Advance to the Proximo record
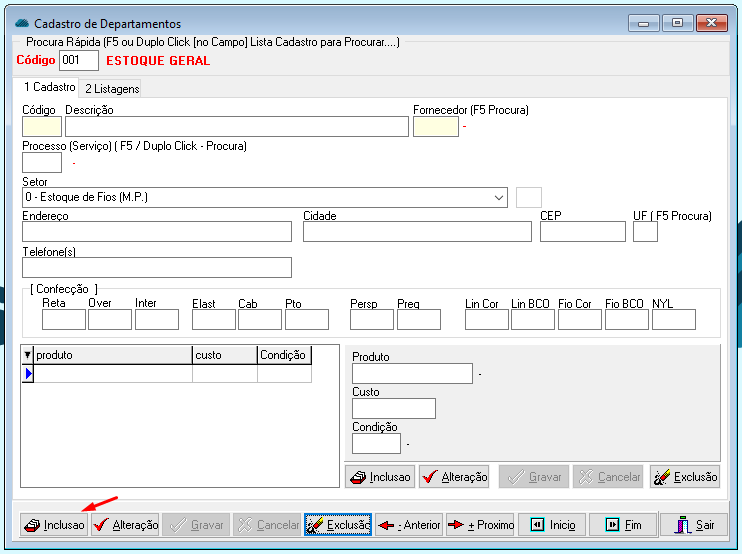 pos(479,525)
